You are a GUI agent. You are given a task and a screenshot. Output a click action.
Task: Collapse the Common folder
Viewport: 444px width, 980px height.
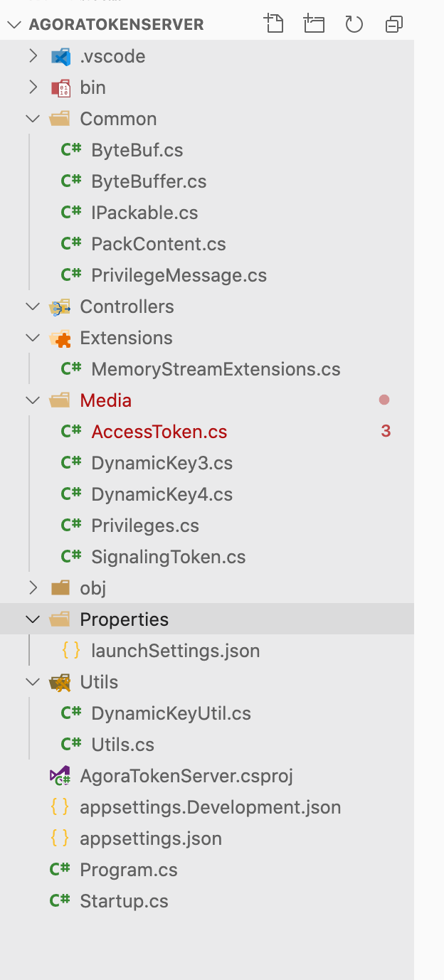32,119
